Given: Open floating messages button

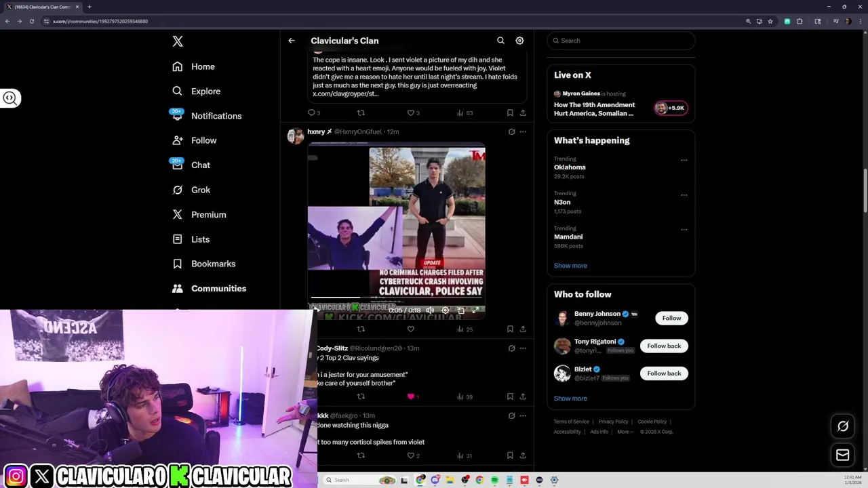Looking at the screenshot, I should pyautogui.click(x=843, y=455).
